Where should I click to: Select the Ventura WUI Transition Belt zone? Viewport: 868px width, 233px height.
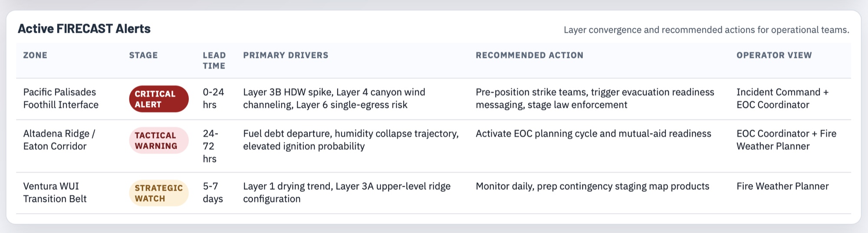tap(55, 193)
